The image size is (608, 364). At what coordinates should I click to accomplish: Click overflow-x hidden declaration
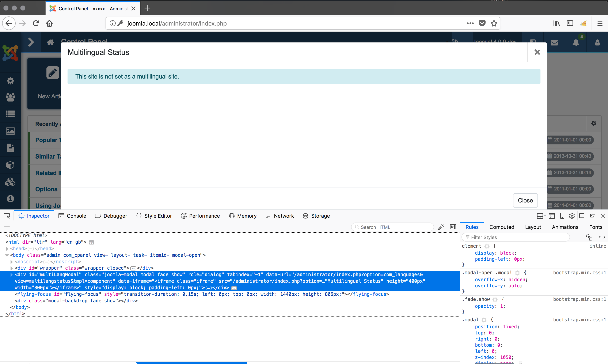[x=501, y=280]
